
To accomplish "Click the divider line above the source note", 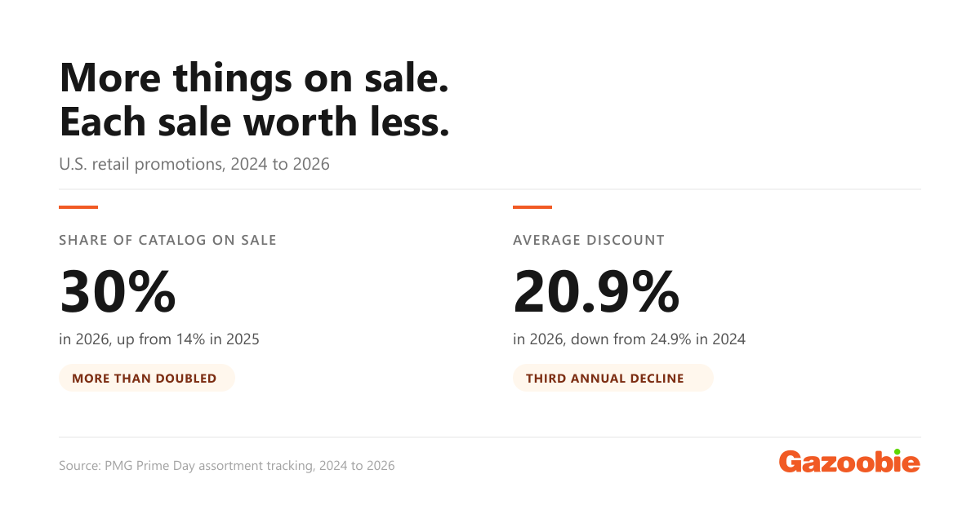I will [490, 437].
